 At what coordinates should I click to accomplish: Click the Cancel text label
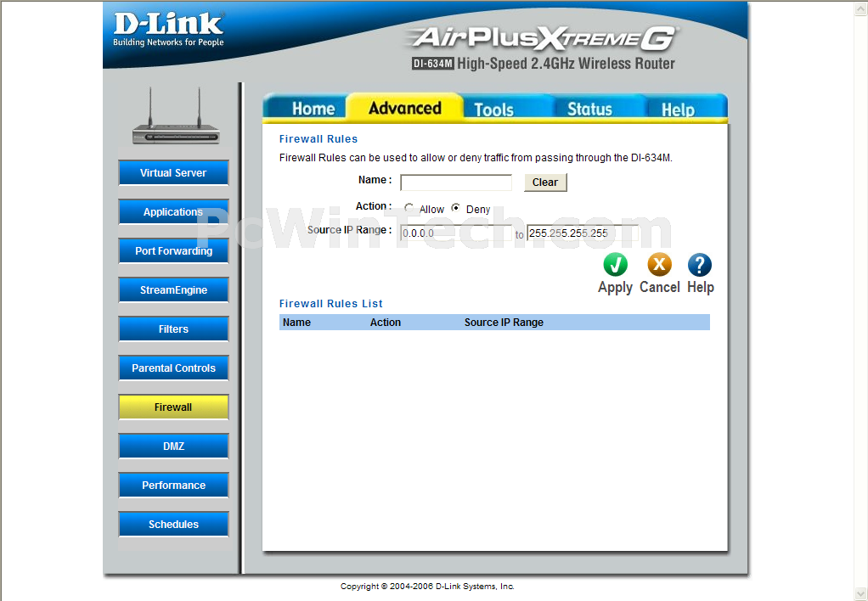[659, 287]
